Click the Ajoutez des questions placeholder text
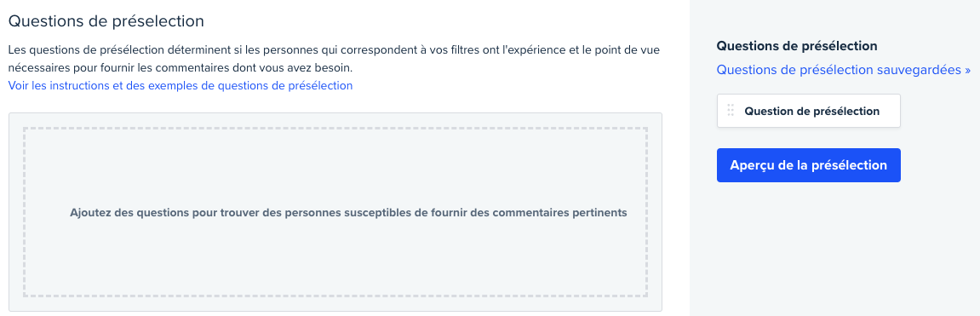 (348, 212)
